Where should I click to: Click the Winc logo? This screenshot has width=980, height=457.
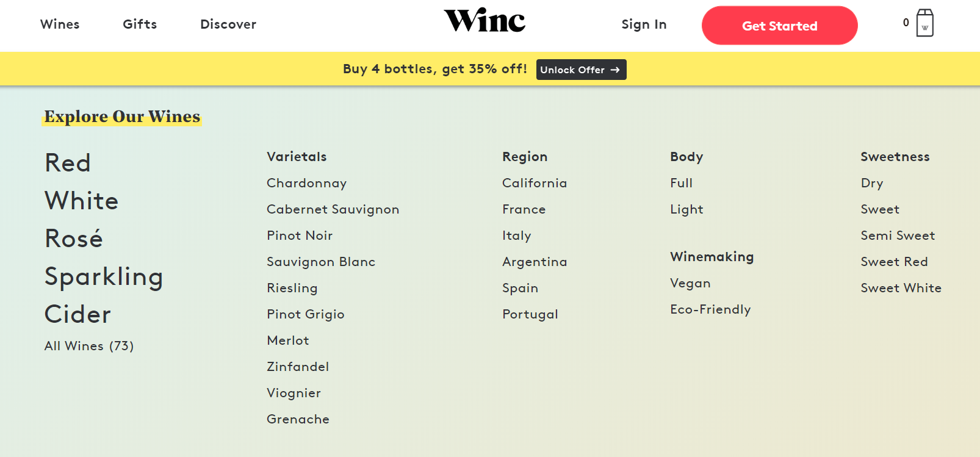point(485,21)
